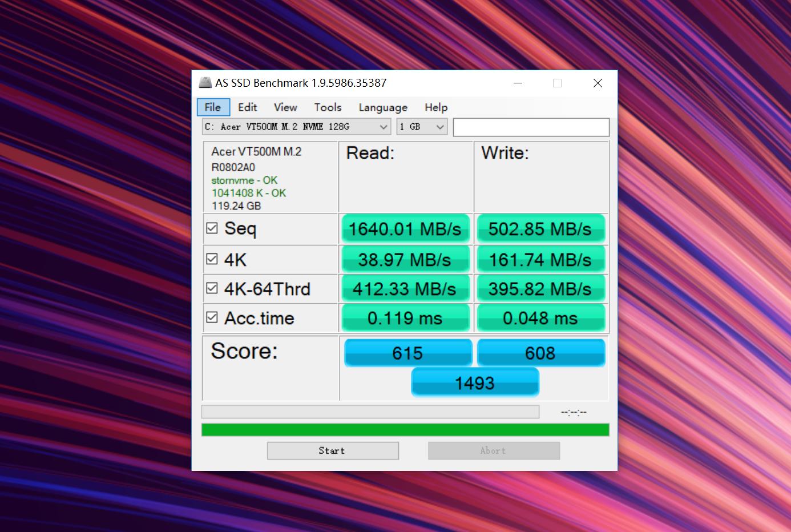Click the elapsed time indicator --:--:--

pos(574,412)
